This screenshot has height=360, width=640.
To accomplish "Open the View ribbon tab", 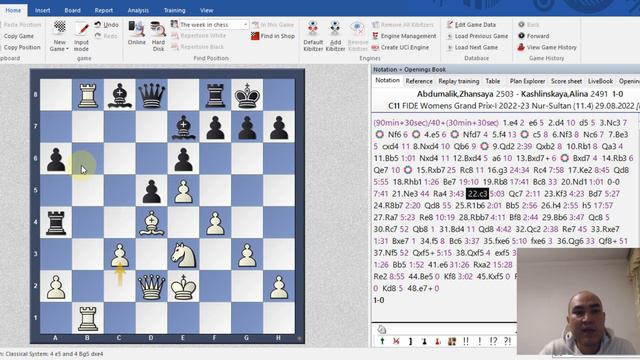I will point(207,10).
